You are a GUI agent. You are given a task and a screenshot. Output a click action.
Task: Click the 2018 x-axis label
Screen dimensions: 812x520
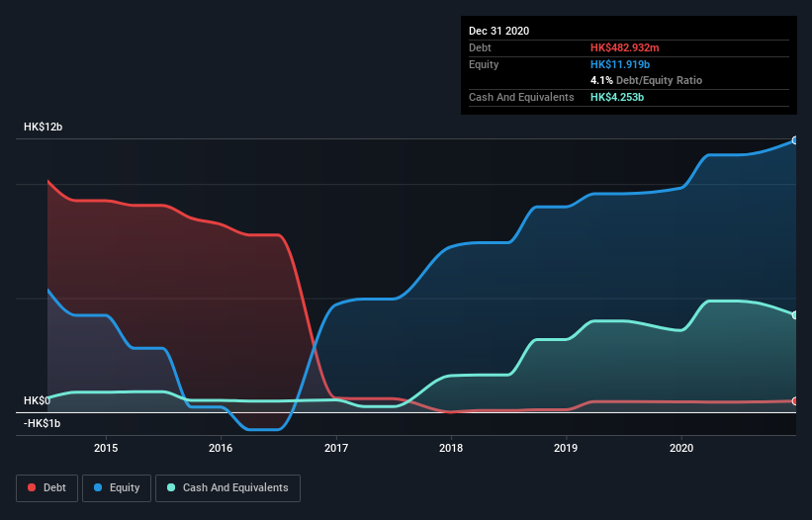click(451, 448)
